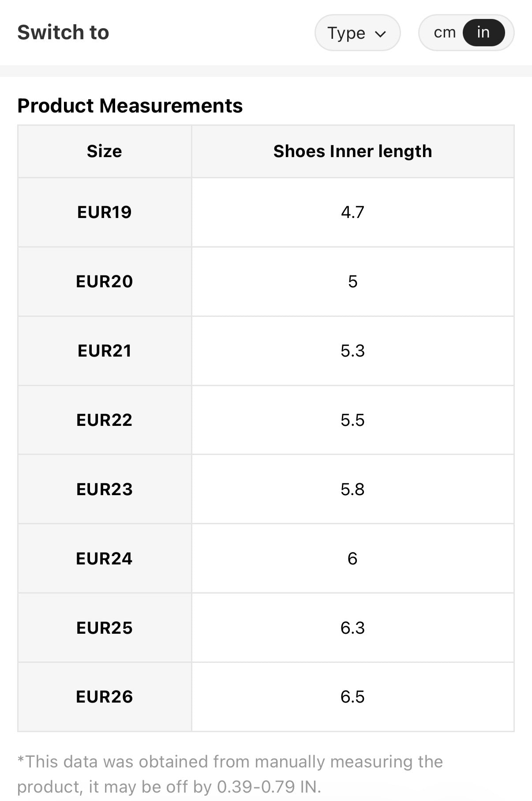Select the EUR20 size label

click(104, 282)
